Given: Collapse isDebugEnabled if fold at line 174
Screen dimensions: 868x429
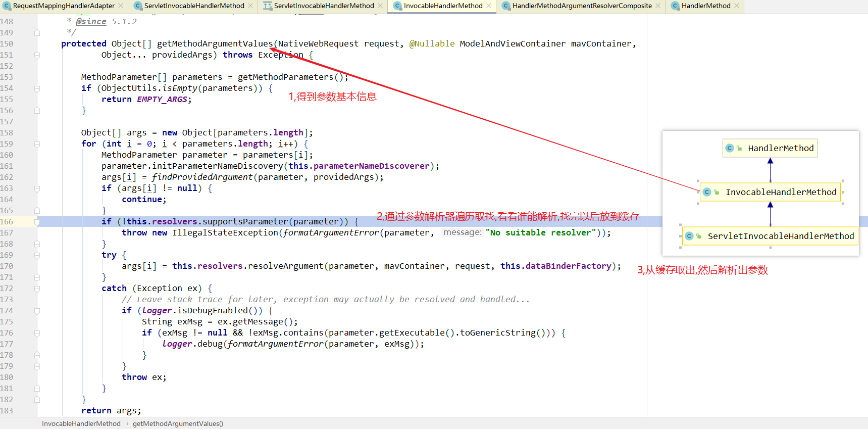Looking at the screenshot, I should pyautogui.click(x=37, y=310).
